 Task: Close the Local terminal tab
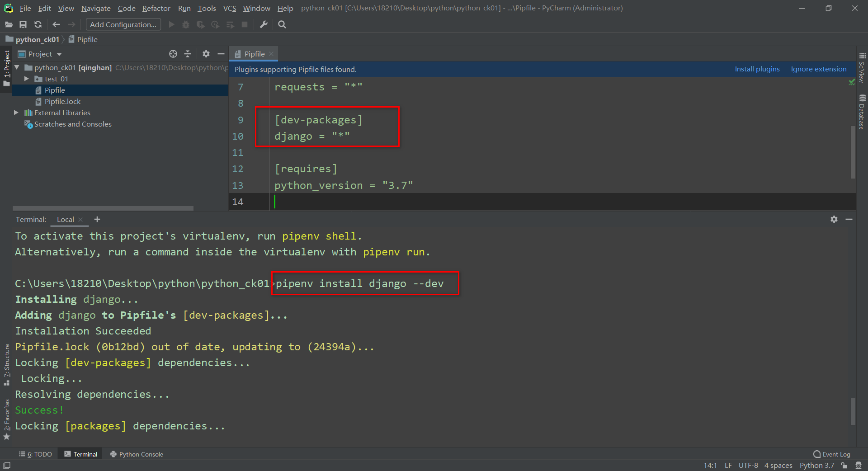[80, 220]
